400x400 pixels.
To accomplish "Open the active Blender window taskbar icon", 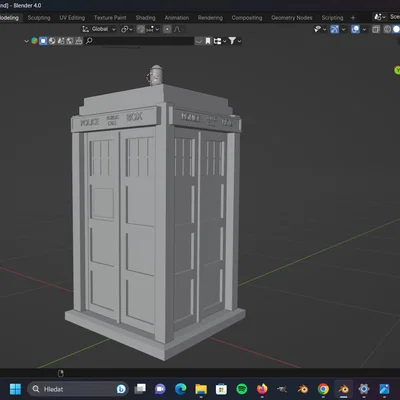I will point(344,389).
